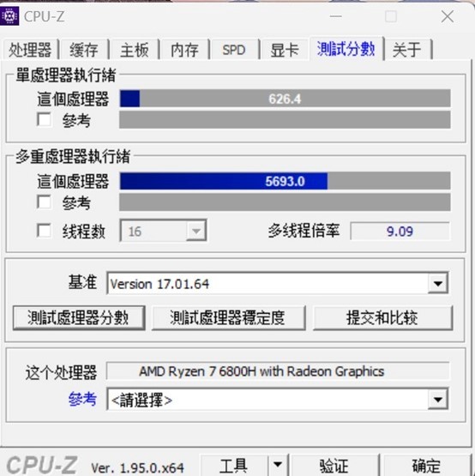Expand the thread count dropdown showing 16

click(196, 231)
